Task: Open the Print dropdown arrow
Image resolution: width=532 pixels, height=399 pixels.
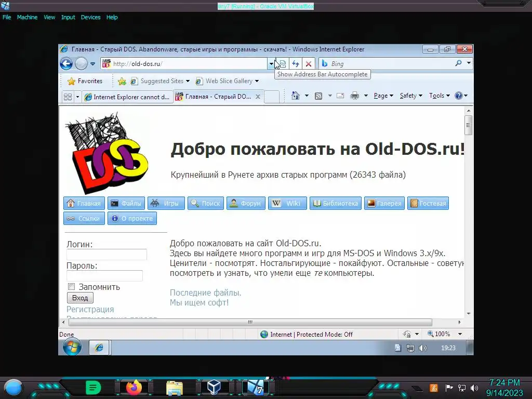Action: pyautogui.click(x=366, y=96)
